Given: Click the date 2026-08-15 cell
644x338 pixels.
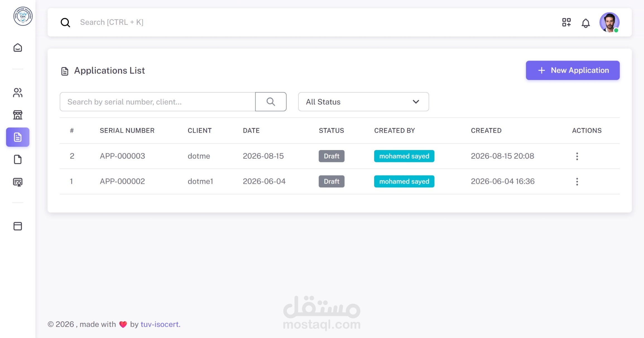Looking at the screenshot, I should click(x=263, y=156).
